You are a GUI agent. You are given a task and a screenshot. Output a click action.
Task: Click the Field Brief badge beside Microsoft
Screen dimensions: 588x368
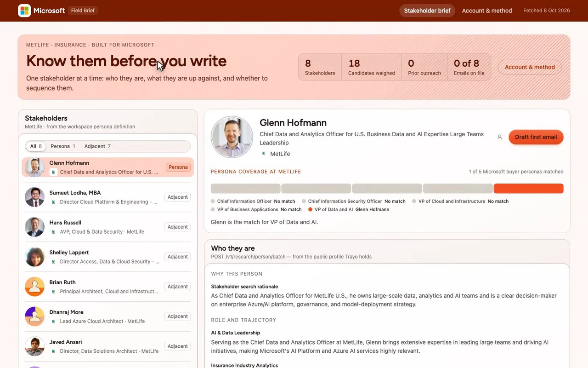(x=83, y=11)
